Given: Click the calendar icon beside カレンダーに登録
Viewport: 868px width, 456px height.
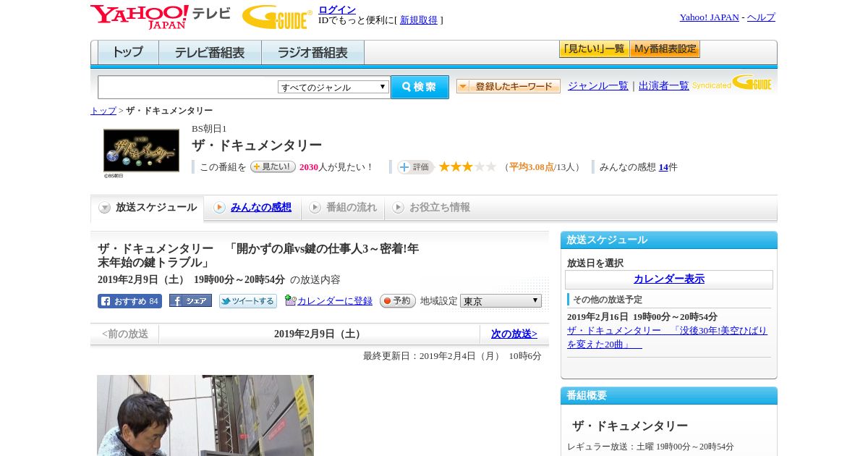Looking at the screenshot, I should point(291,300).
